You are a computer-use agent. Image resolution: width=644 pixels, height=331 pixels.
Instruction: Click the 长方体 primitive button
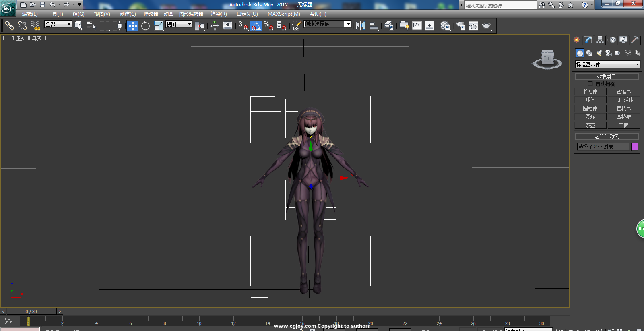(590, 91)
